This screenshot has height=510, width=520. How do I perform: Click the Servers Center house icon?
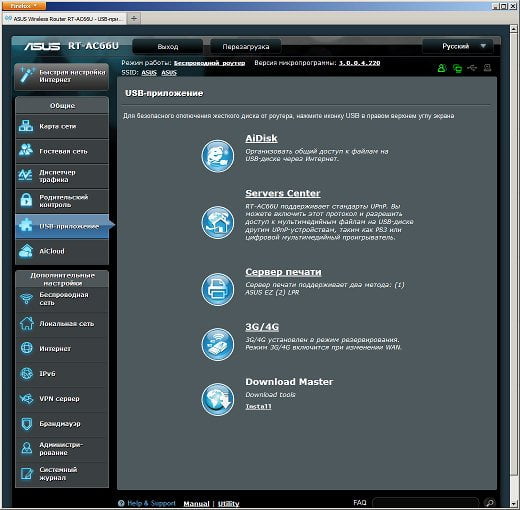[217, 223]
